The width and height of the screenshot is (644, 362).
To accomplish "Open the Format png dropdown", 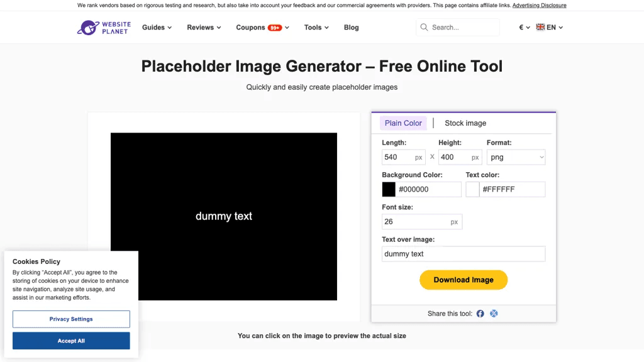I will pos(516,157).
